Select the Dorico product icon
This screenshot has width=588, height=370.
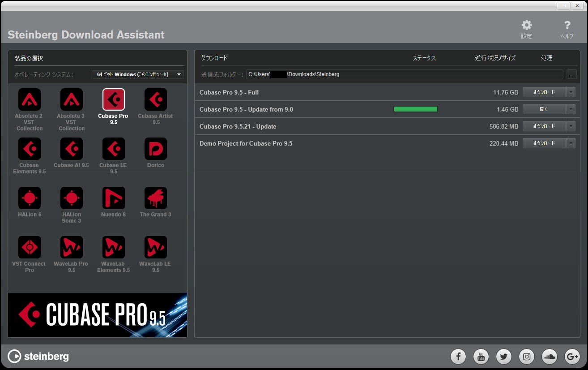(x=156, y=149)
